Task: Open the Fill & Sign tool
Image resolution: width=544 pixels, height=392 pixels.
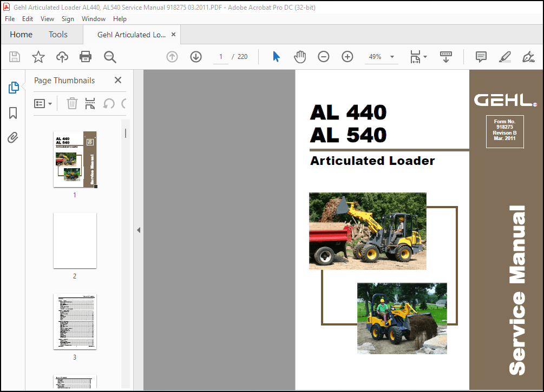Action: 528,56
